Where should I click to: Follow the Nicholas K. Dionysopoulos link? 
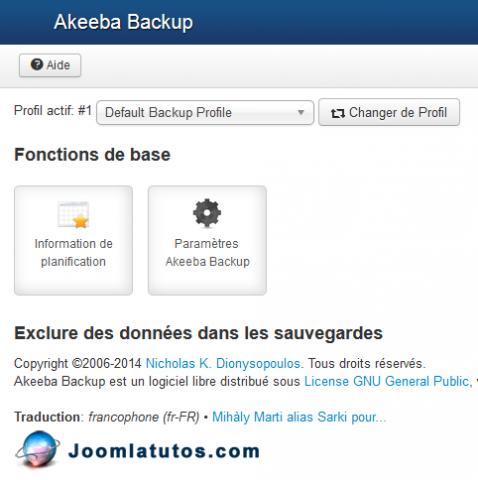224,363
